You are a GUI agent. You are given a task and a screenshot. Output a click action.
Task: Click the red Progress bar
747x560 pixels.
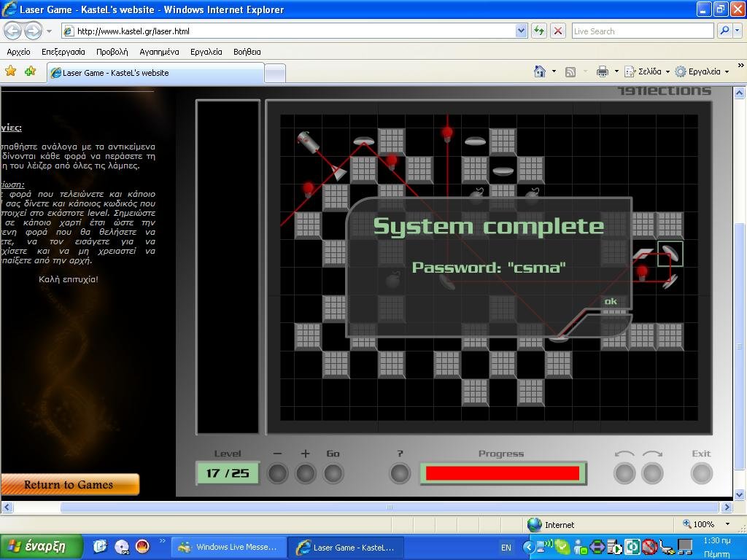tap(502, 473)
